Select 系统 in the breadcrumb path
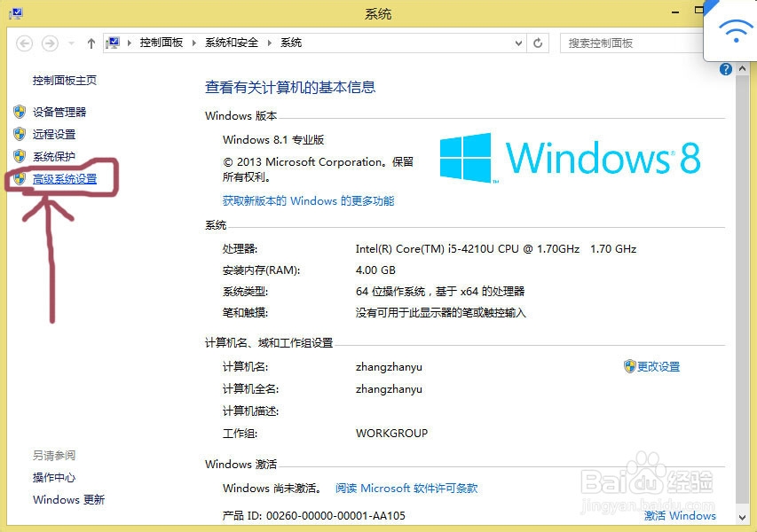Screen dimensions: 757x532 tap(291, 43)
